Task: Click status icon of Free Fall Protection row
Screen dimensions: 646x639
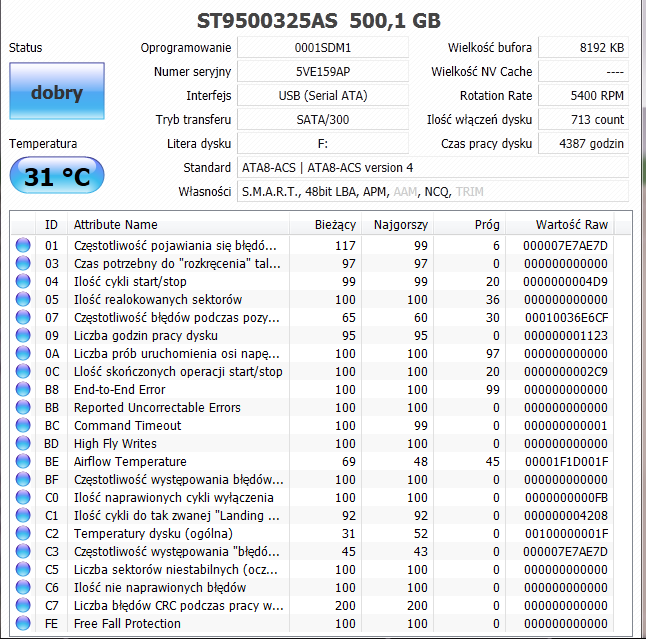Action: point(23,623)
